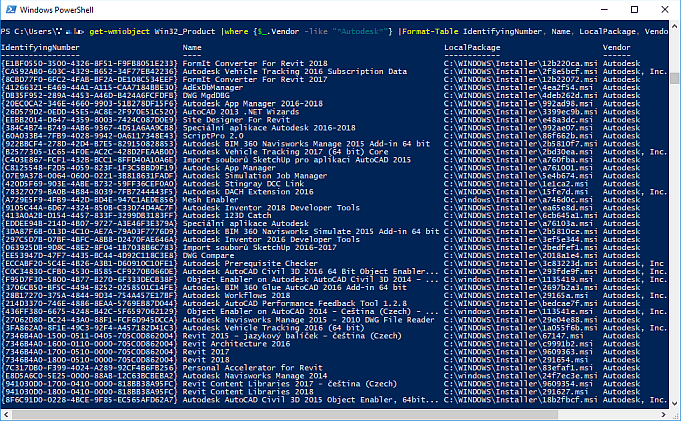
Task: Click 'get-wmiobject' in the command line
Action: pos(119,31)
